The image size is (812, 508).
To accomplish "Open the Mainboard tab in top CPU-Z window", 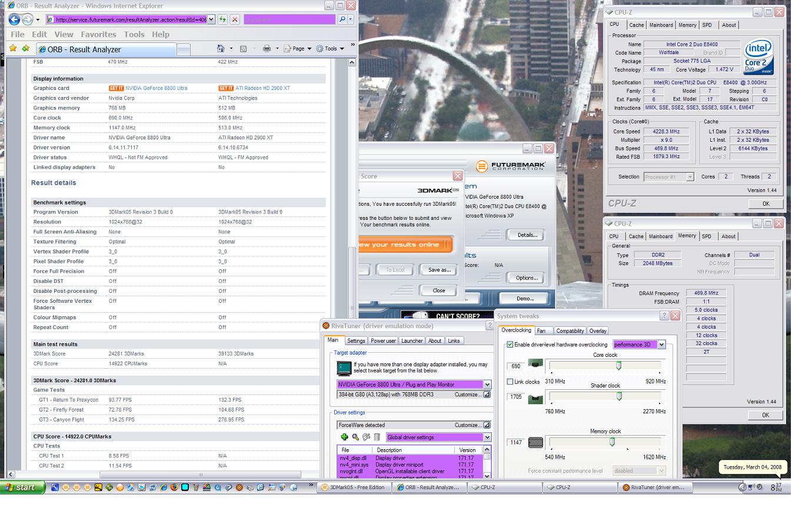I will (x=661, y=25).
